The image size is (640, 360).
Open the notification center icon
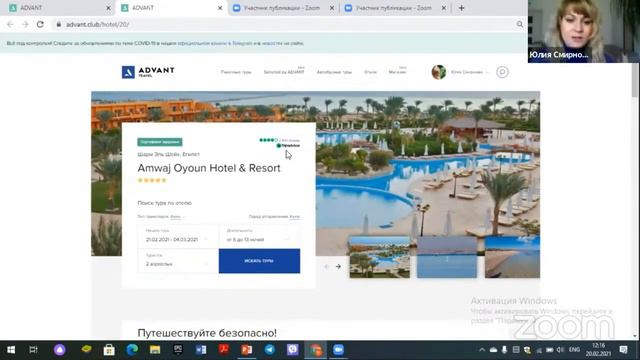pyautogui.click(x=623, y=350)
